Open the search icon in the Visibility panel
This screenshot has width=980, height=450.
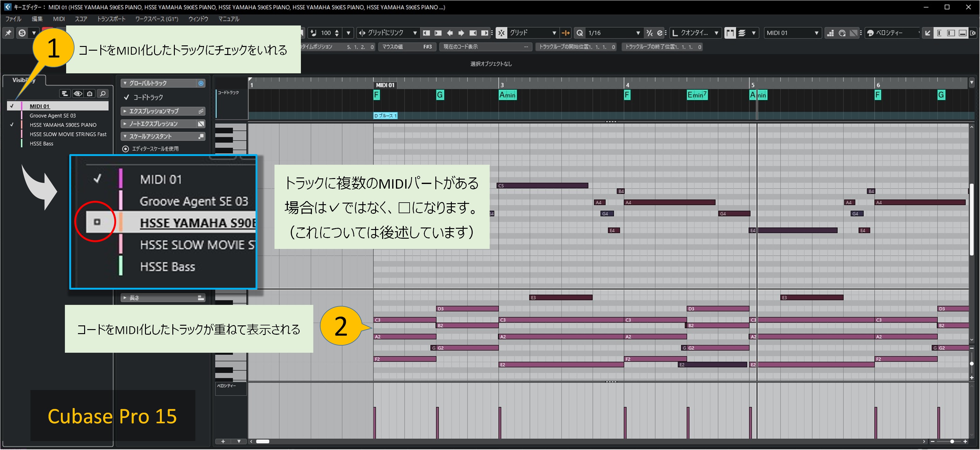[102, 94]
